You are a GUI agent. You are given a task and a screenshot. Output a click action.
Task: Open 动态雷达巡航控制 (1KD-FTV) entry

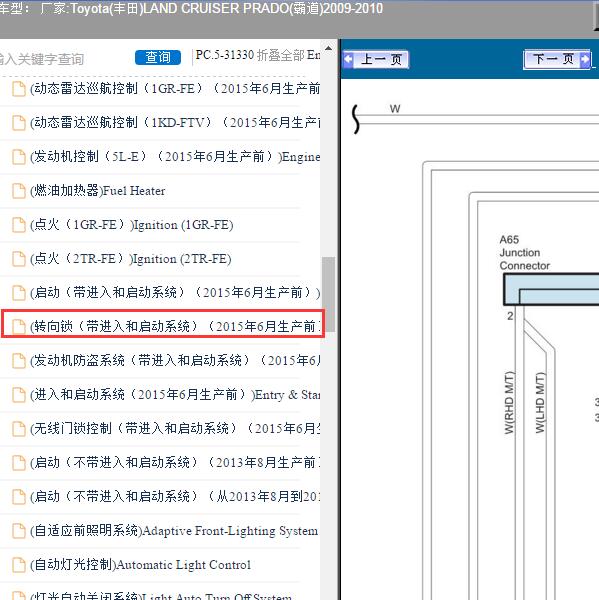175,122
